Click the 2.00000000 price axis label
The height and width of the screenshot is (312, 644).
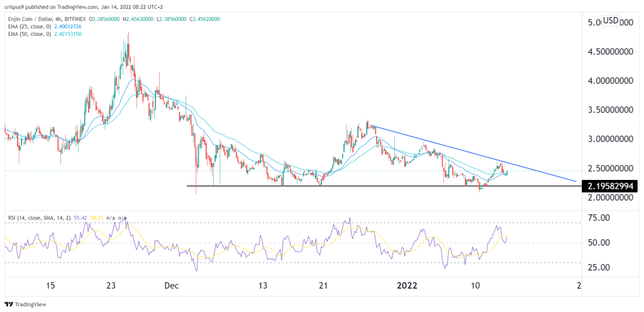(611, 198)
